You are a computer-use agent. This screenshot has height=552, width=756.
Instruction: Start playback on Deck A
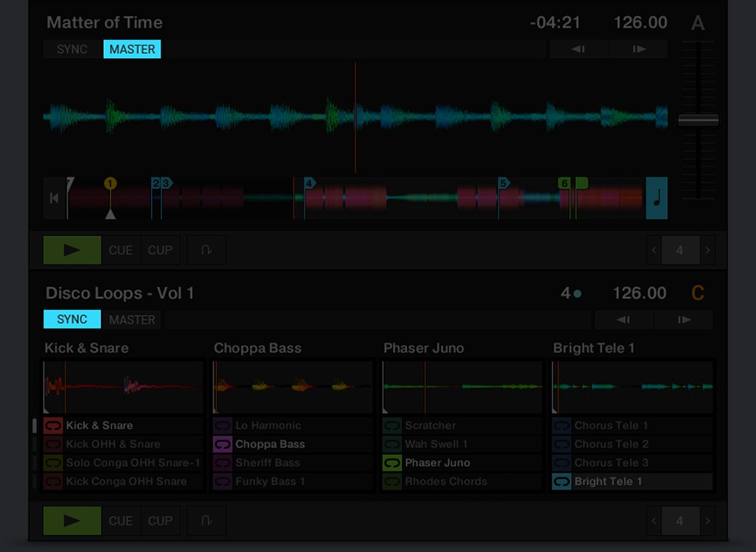tap(72, 250)
